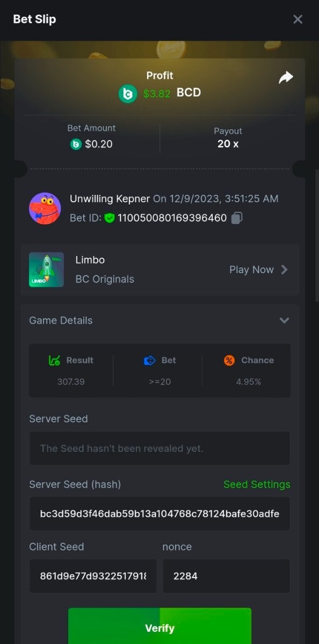Click the Result chart icon
The height and width of the screenshot is (644, 319).
click(54, 361)
